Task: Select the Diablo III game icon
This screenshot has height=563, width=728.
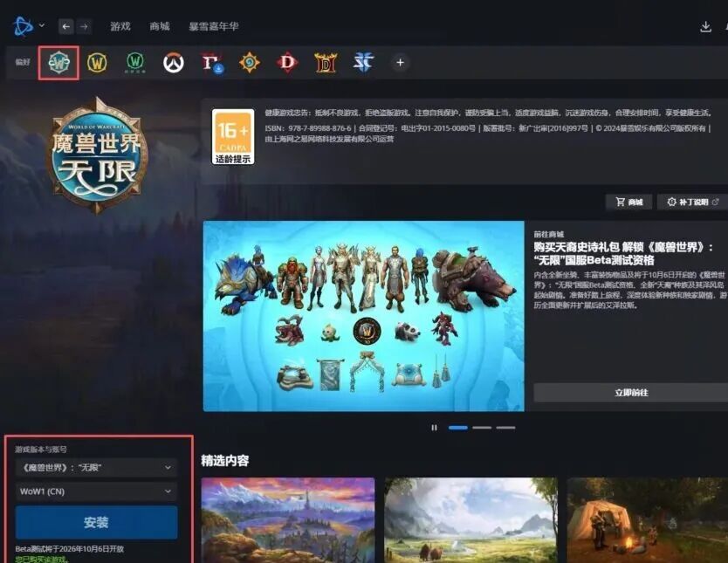Action: (326, 63)
